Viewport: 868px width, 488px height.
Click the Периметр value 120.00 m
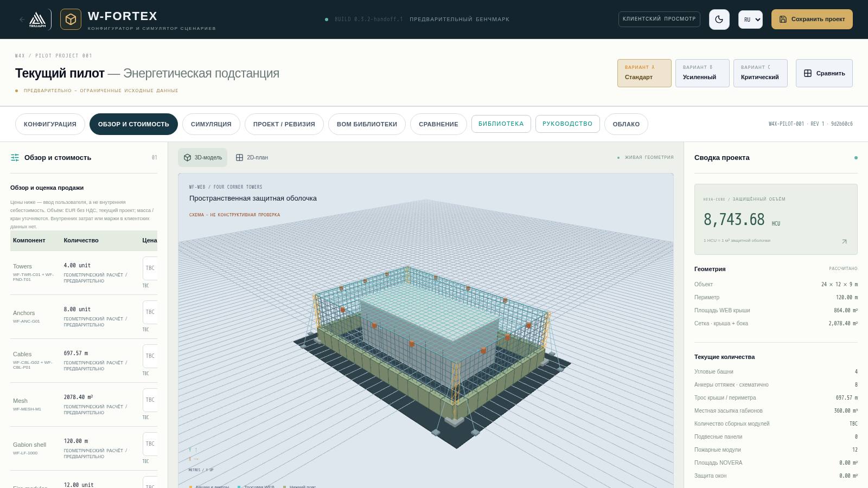(x=846, y=297)
